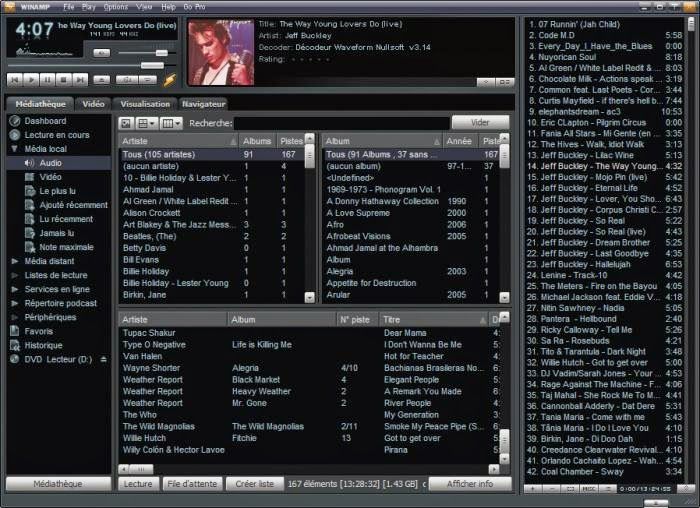The image size is (700, 508).
Task: Open Note maximale smart view
Action: (66, 247)
